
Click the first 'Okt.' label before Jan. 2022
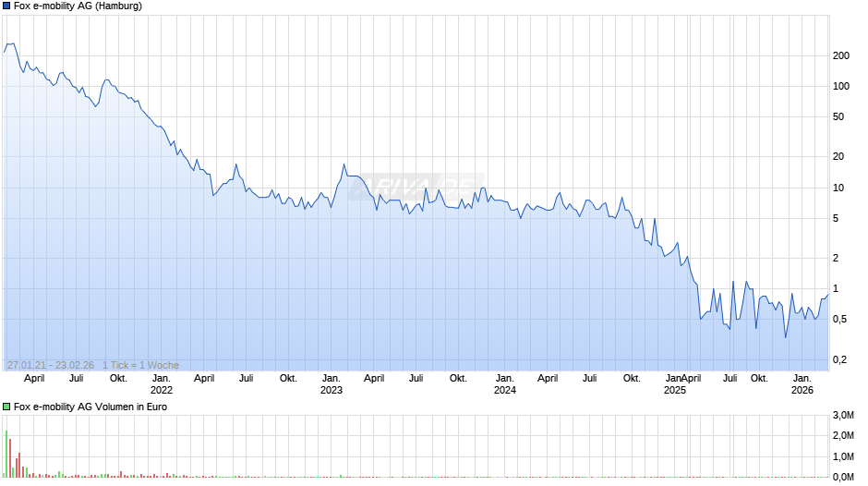click(118, 378)
